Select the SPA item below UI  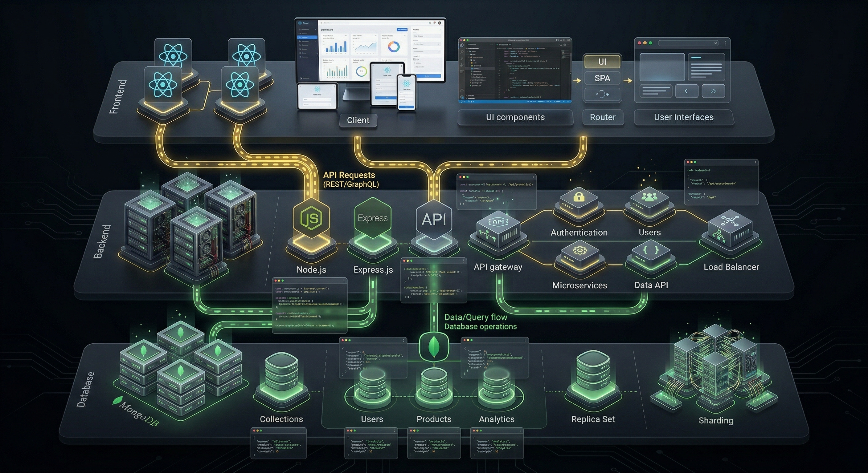[603, 78]
